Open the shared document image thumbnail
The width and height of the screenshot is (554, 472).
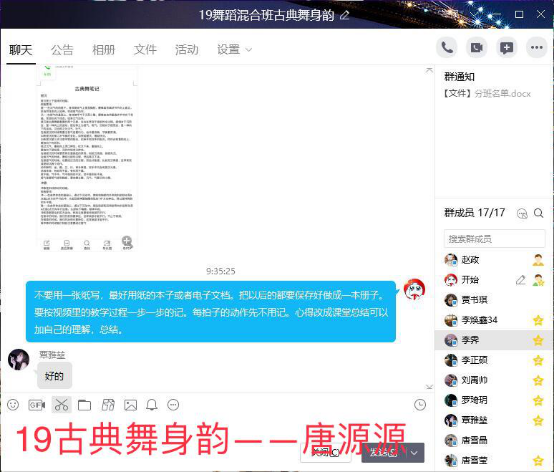pyautogui.click(x=87, y=158)
